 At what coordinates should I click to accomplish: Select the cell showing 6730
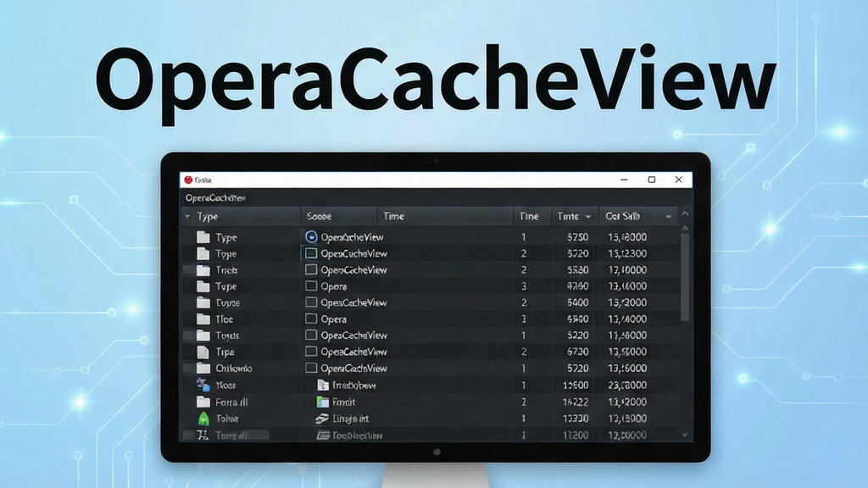click(x=577, y=352)
